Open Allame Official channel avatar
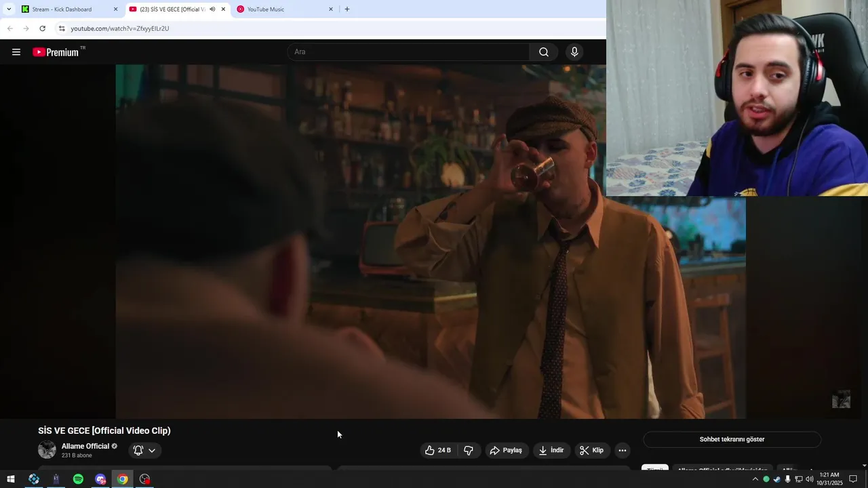 coord(47,449)
